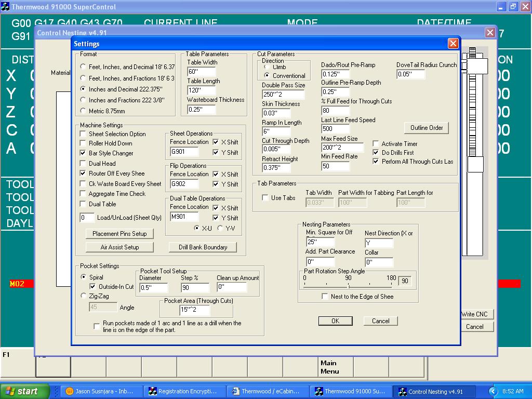The image size is (532, 399).
Task: Click the Nest Direction field
Action: pos(379,243)
